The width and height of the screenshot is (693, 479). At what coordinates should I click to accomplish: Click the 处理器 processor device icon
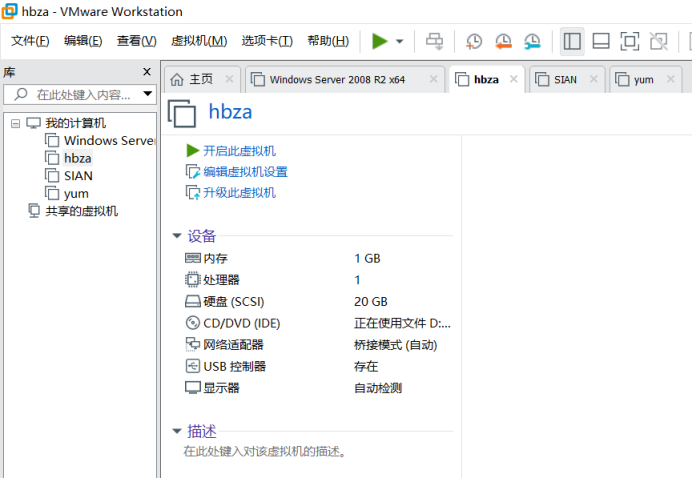193,279
